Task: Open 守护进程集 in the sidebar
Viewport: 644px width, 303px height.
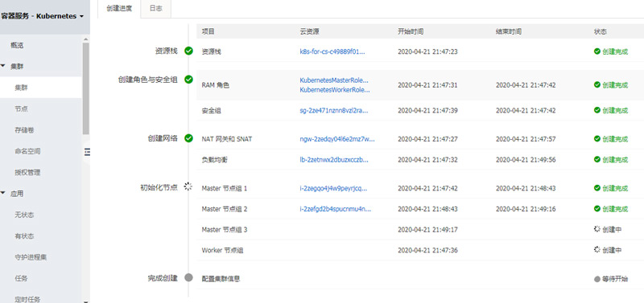Action: tap(31, 257)
